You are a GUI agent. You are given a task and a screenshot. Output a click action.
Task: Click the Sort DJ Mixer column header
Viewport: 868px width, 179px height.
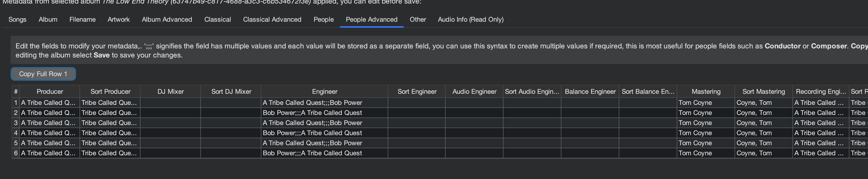pyautogui.click(x=231, y=92)
